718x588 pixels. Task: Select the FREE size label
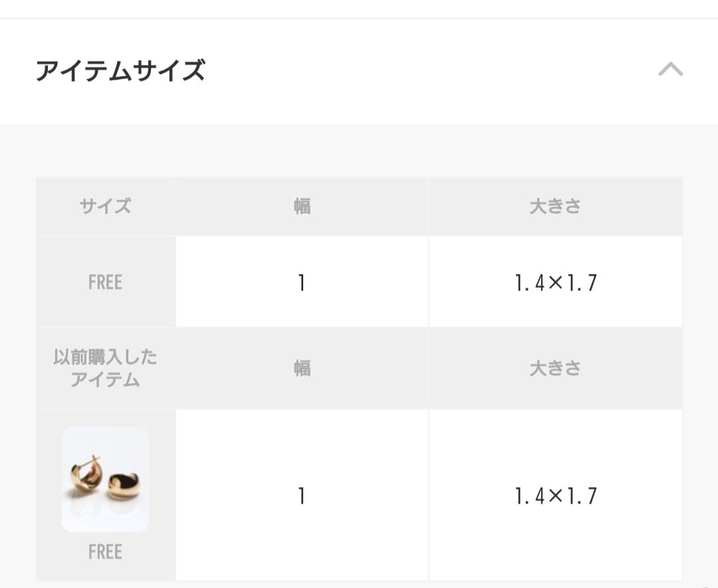(104, 282)
